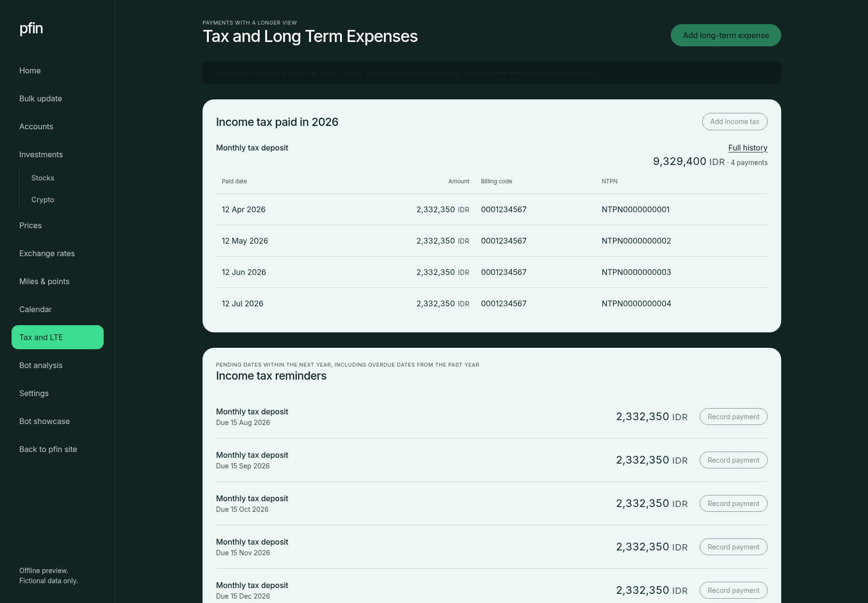Click NTPN0000000004 cell
This screenshot has height=603, width=868.
637,303
